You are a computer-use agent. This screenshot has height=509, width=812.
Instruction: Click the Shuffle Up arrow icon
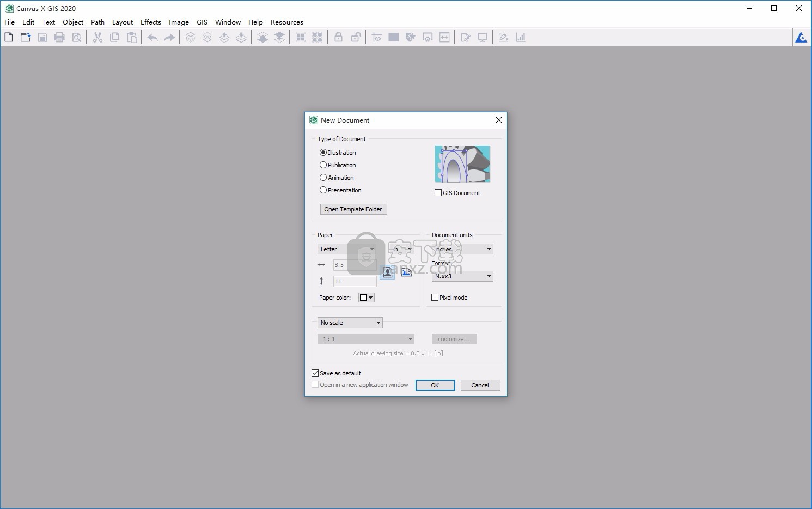(224, 37)
